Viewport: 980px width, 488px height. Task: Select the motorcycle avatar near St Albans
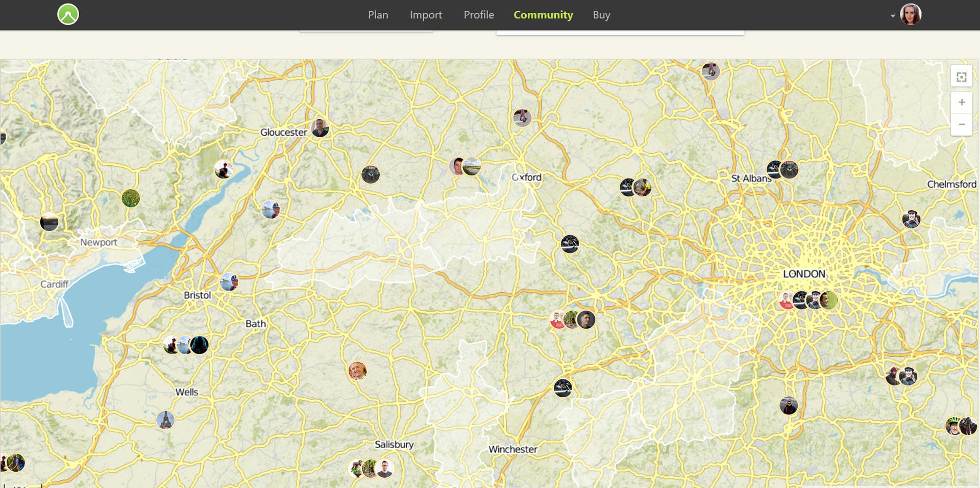click(789, 169)
